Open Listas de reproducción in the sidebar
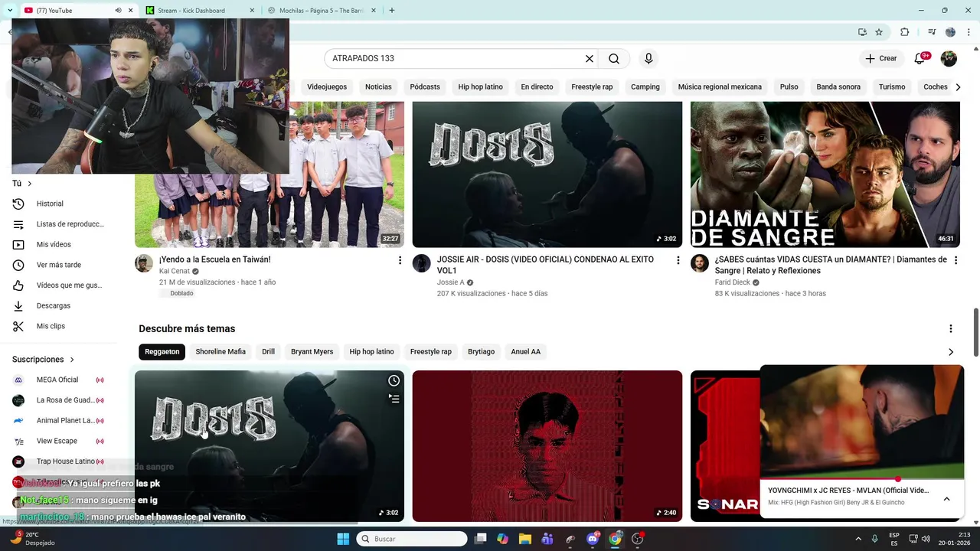 [57, 224]
